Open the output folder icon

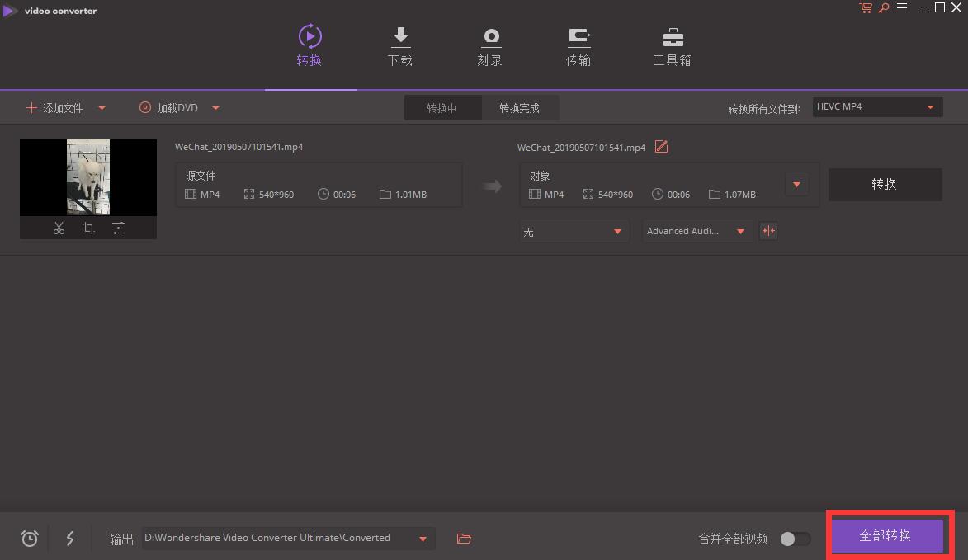click(x=463, y=538)
